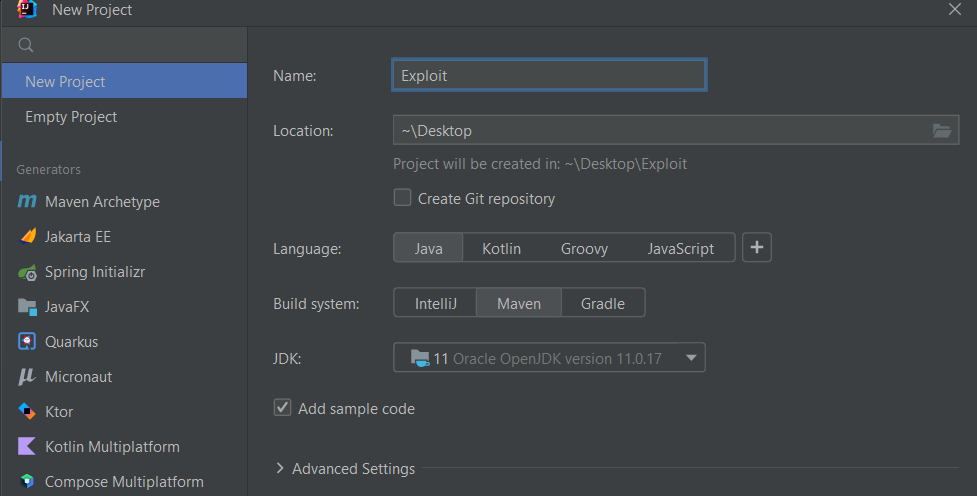Click the project Name text field
The width and height of the screenshot is (977, 496).
pos(549,75)
